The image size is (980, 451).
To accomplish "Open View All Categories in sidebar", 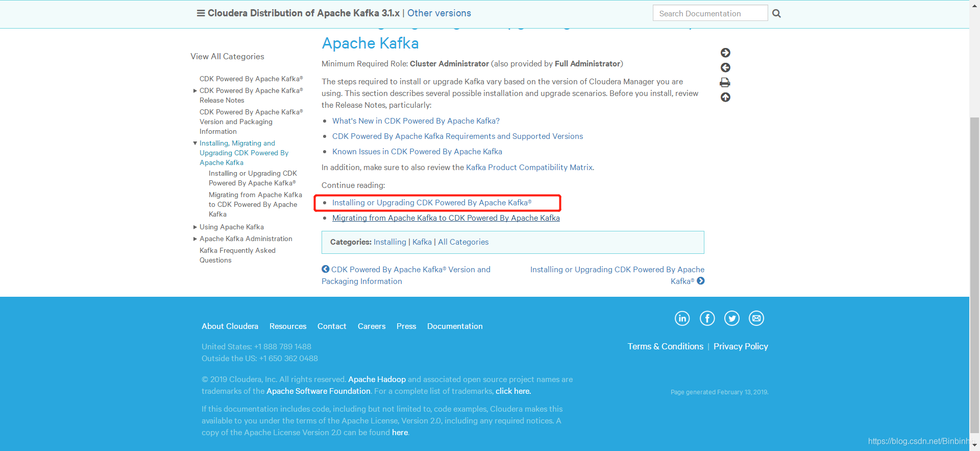I will point(227,56).
